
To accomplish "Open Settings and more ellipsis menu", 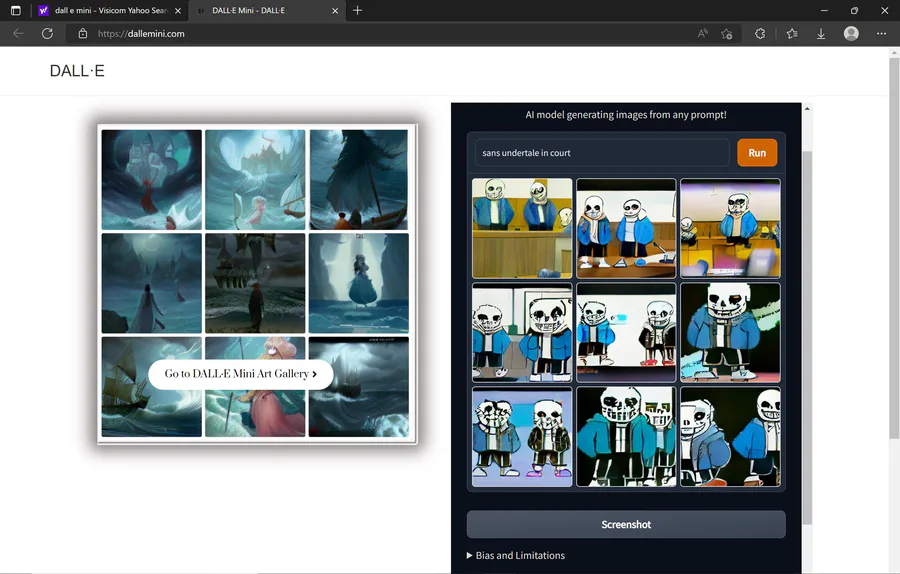I will (x=882, y=33).
